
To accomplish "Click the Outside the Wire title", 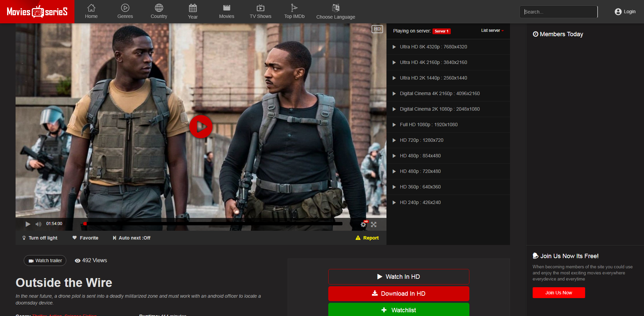I will coord(64,283).
